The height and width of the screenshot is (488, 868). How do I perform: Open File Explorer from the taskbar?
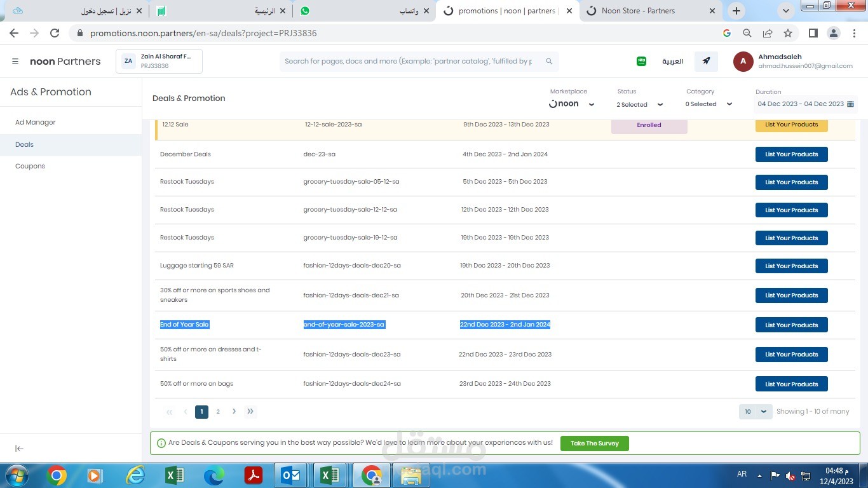click(410, 475)
